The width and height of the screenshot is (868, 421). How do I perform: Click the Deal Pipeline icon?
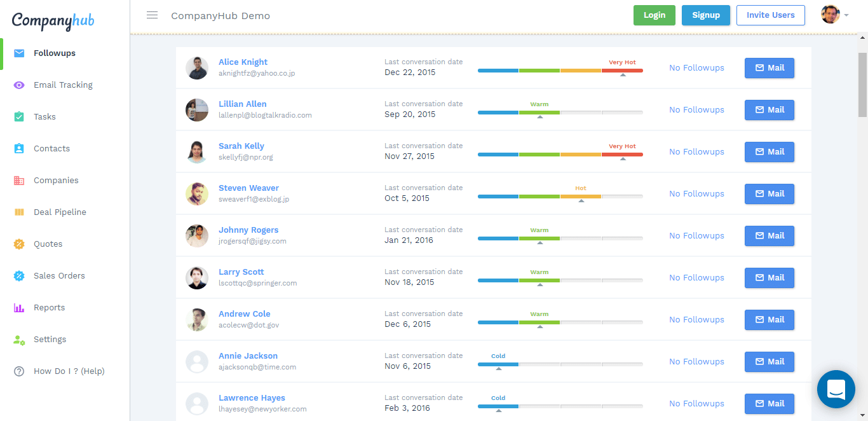click(19, 212)
